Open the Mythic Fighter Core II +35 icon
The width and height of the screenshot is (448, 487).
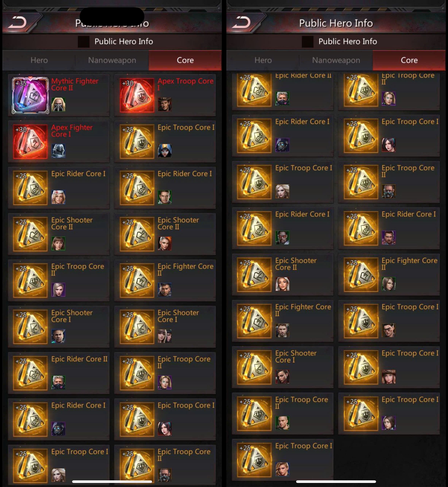click(x=30, y=95)
